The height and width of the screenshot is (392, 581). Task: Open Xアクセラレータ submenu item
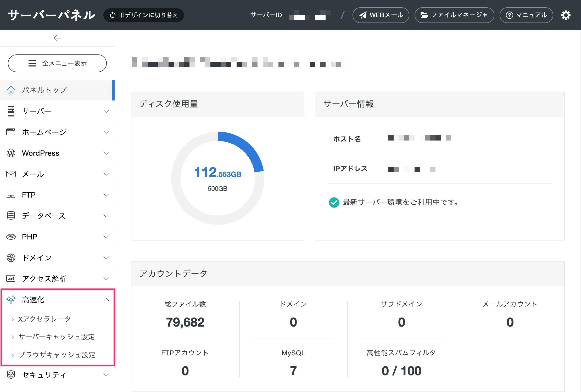coord(44,319)
